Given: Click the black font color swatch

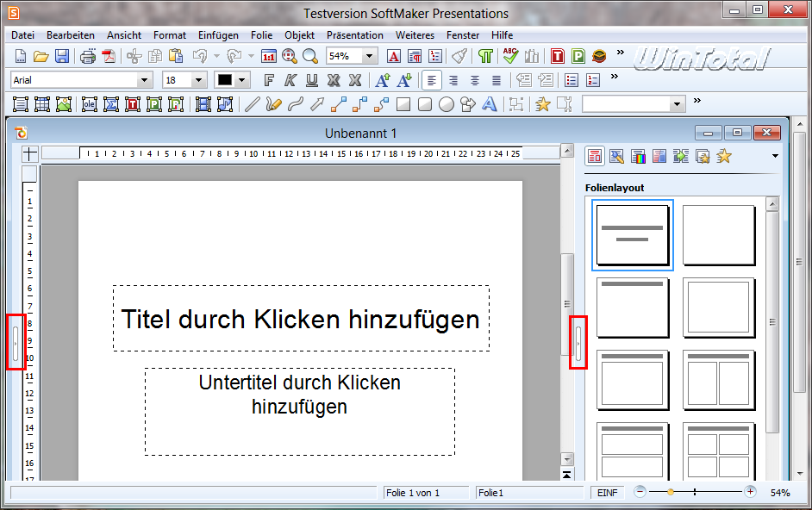Looking at the screenshot, I should tap(225, 80).
